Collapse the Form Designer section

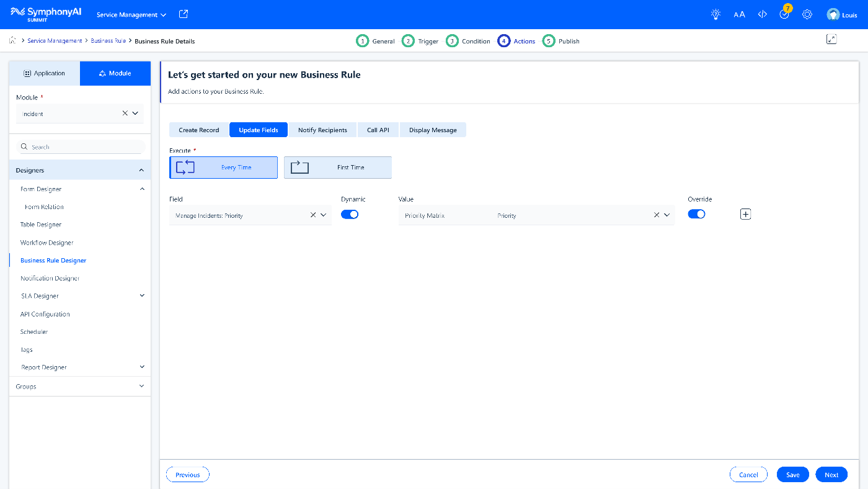(141, 189)
